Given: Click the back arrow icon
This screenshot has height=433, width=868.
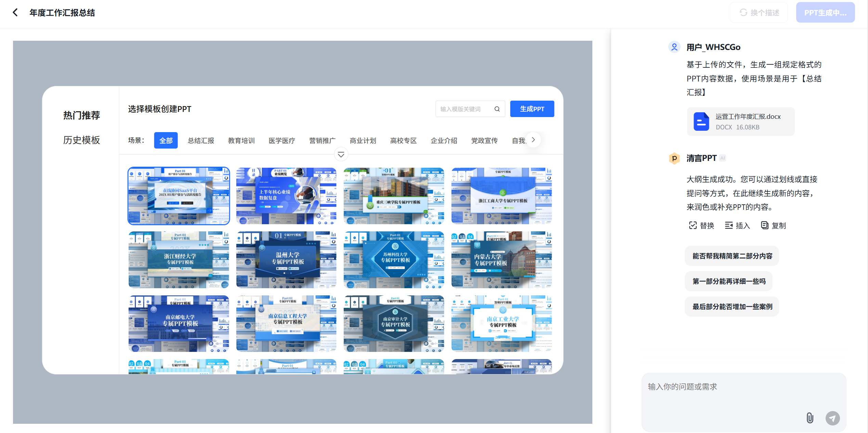Looking at the screenshot, I should click(15, 13).
